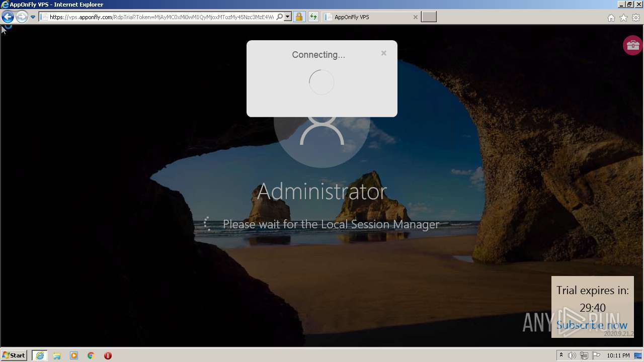Launch Windows Media Player from taskbar
Image resolution: width=644 pixels, height=362 pixels.
74,355
